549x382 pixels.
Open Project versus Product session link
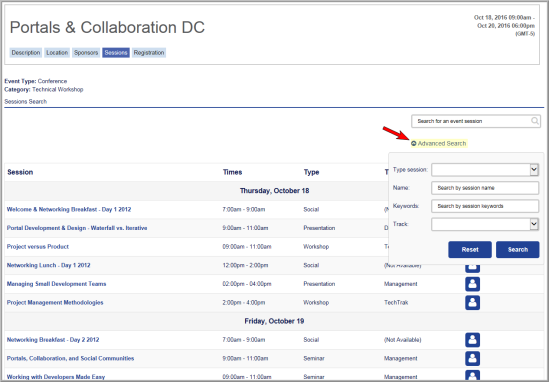(38, 246)
